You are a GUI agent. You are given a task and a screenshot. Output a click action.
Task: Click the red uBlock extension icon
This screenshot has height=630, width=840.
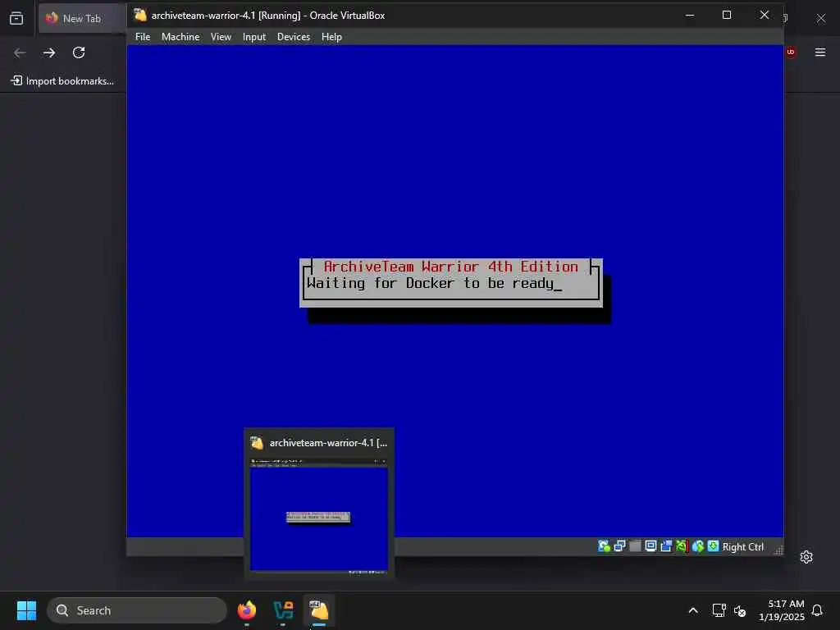792,52
